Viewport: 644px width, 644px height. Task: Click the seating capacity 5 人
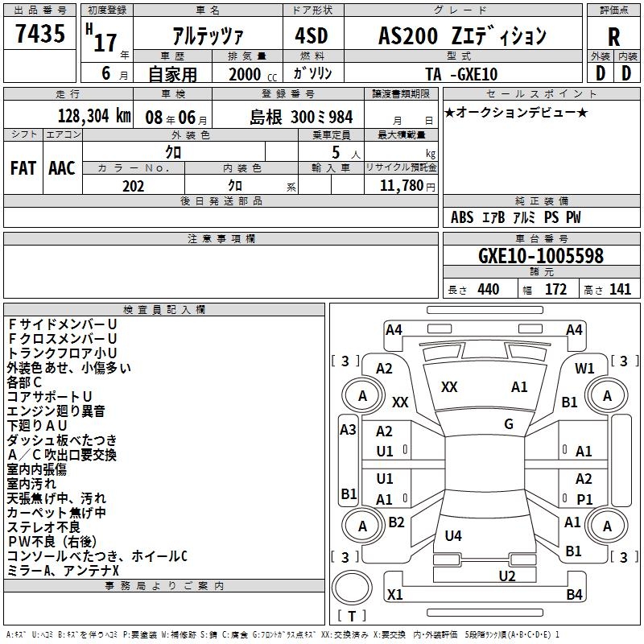point(346,153)
